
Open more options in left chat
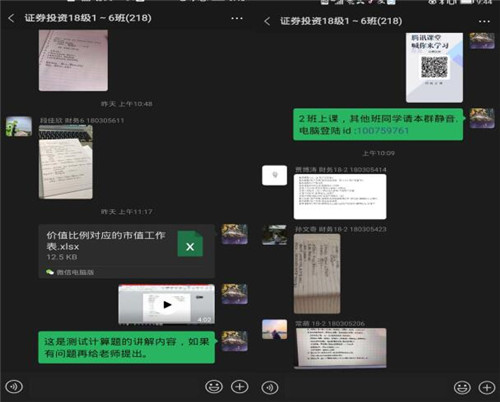(237, 18)
